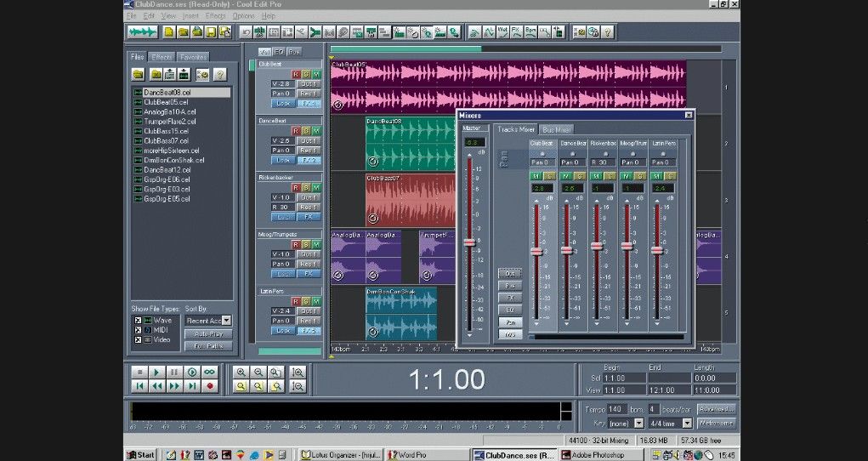Click the Auto-Play button
Viewport: 868px width, 461px height.
coord(208,334)
